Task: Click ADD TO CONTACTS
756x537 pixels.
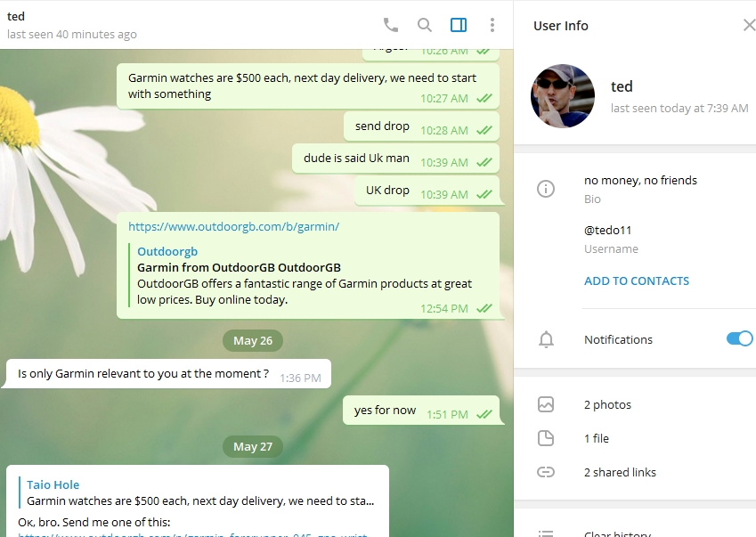Action: click(637, 281)
